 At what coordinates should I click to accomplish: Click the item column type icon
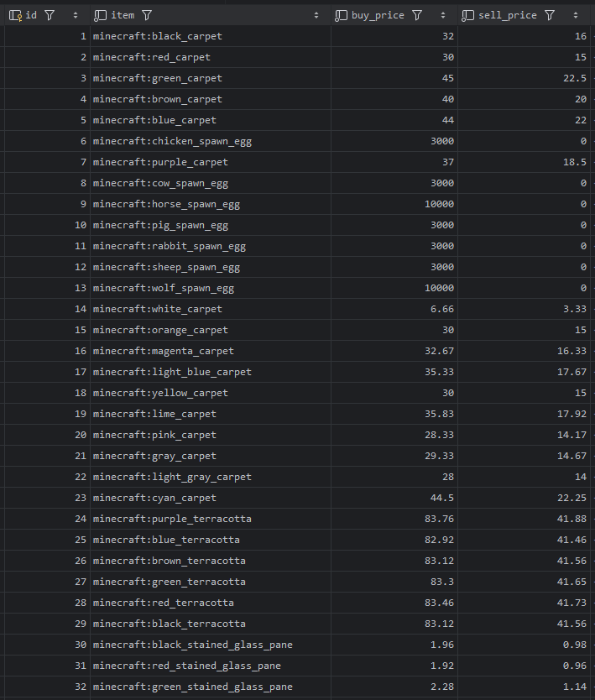click(100, 16)
